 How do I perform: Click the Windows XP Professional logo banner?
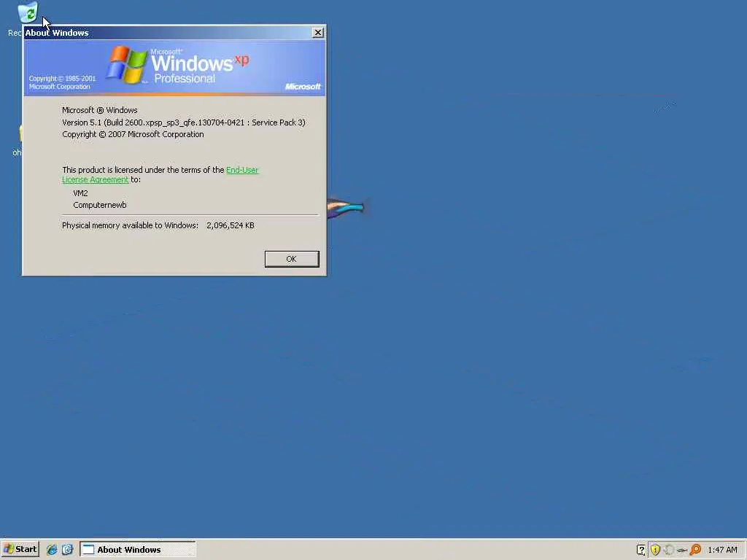pyautogui.click(x=175, y=68)
